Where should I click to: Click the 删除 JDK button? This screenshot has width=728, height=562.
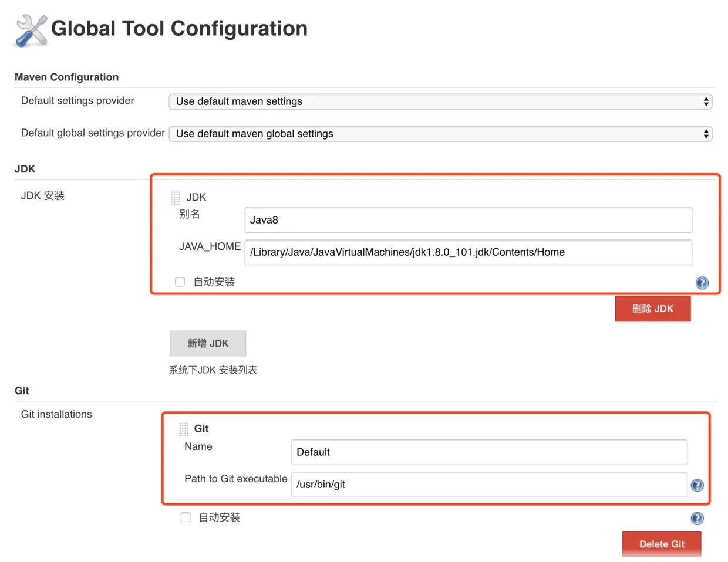click(652, 309)
